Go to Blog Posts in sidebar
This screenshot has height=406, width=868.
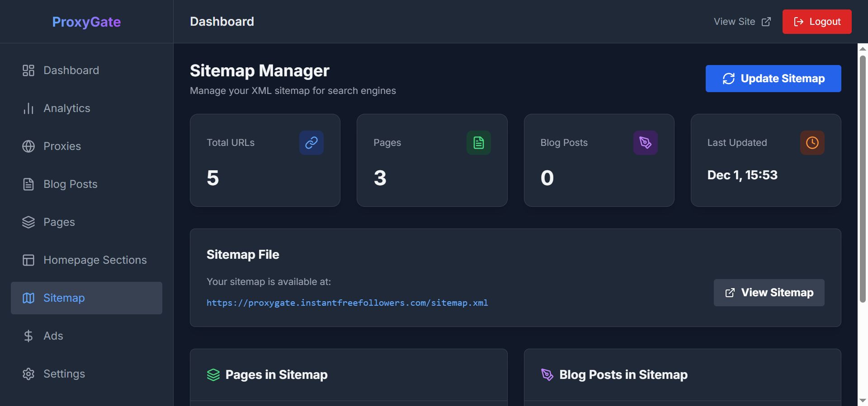coord(70,184)
